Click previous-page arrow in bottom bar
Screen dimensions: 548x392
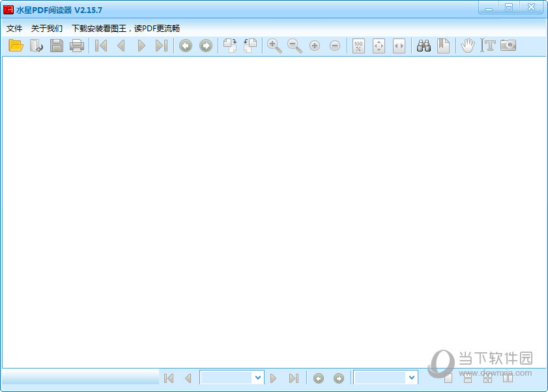pos(188,378)
